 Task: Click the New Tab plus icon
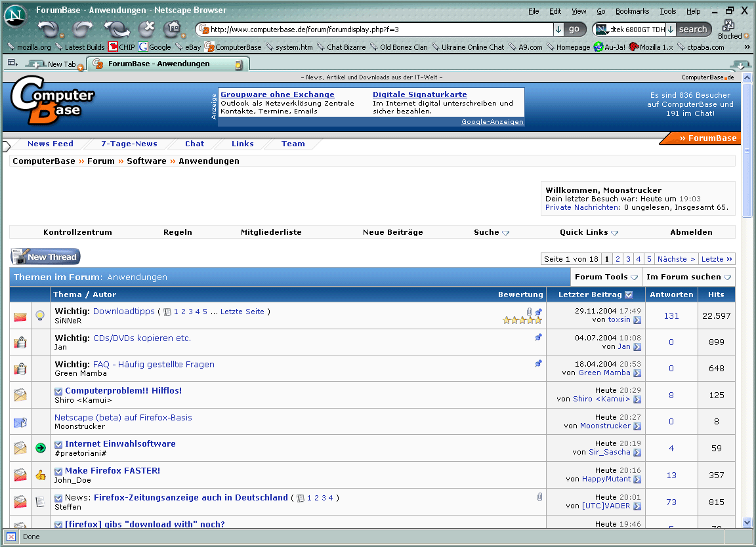tap(35, 64)
